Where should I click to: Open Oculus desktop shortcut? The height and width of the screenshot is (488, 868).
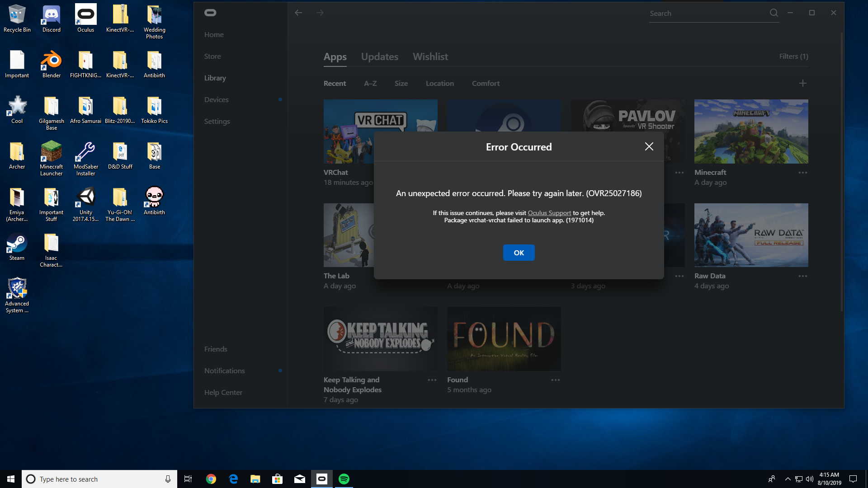85,19
